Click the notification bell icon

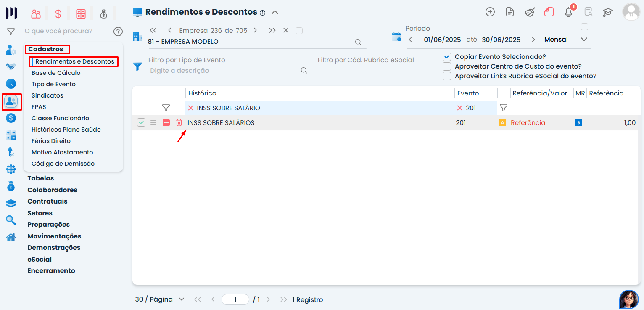[568, 12]
